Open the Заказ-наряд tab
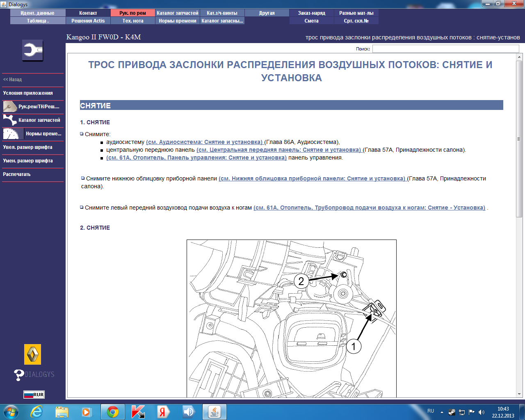This screenshot has height=420, width=525. (312, 13)
